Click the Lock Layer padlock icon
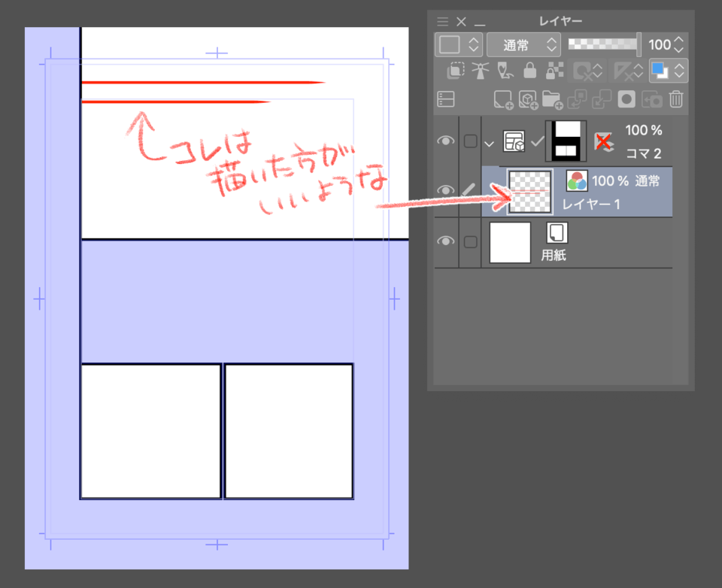722x588 pixels. (530, 71)
